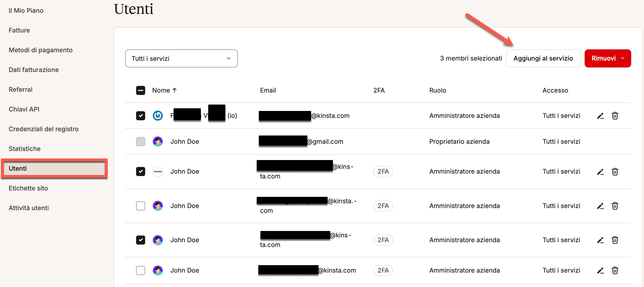Select Metodi di pagamento in sidebar
Image resolution: width=644 pixels, height=287 pixels.
click(x=40, y=50)
